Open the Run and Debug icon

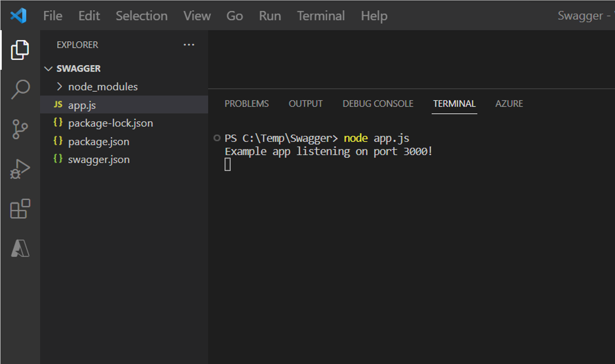pyautogui.click(x=20, y=168)
